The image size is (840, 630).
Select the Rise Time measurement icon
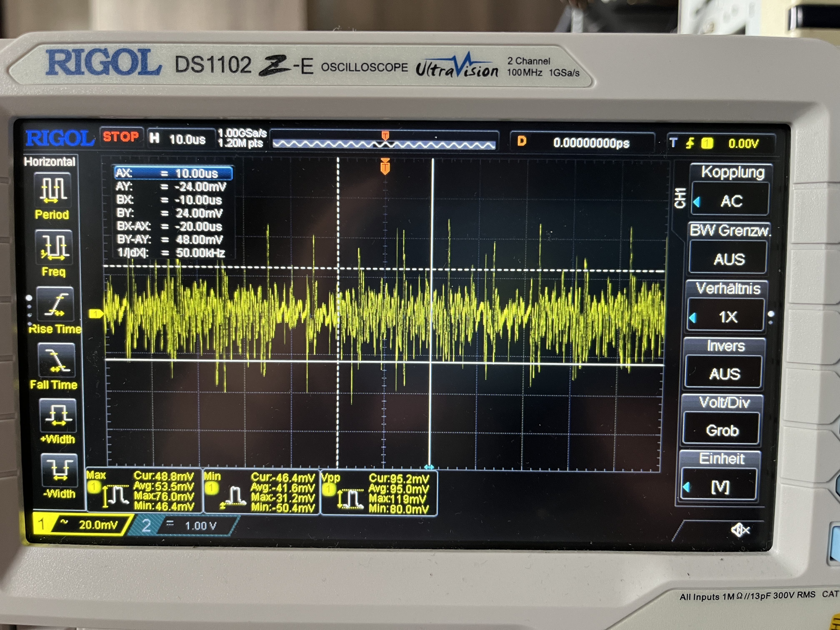(56, 304)
